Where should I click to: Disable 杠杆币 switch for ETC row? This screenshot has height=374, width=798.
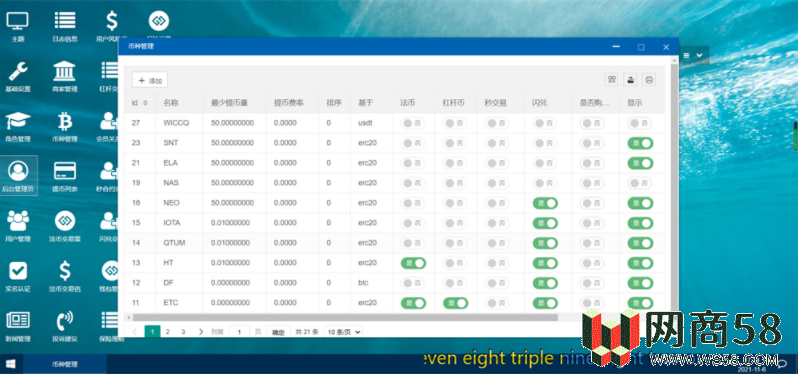455,303
